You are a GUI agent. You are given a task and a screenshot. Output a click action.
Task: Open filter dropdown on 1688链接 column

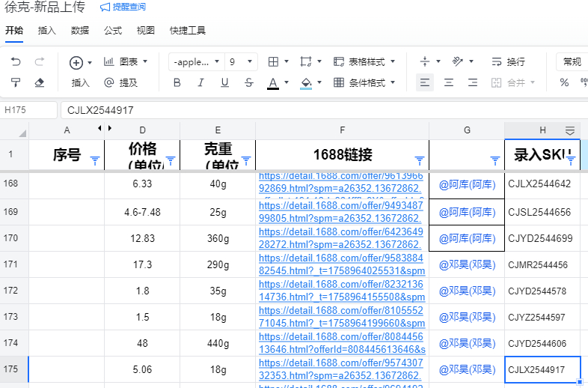pyautogui.click(x=419, y=160)
